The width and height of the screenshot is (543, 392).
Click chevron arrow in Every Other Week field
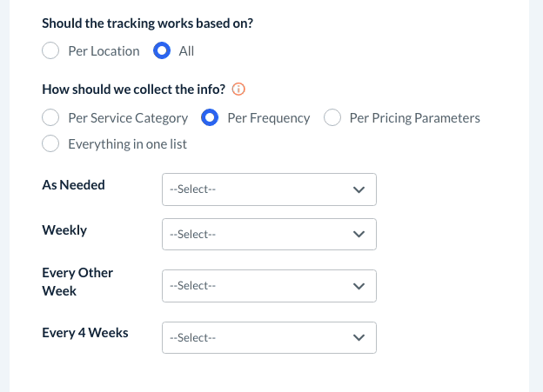click(359, 285)
